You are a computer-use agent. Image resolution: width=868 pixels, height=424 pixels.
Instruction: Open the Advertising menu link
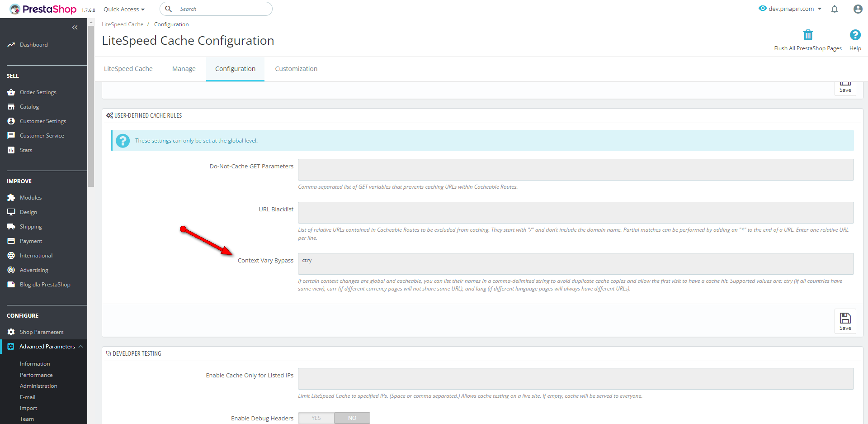click(x=34, y=270)
